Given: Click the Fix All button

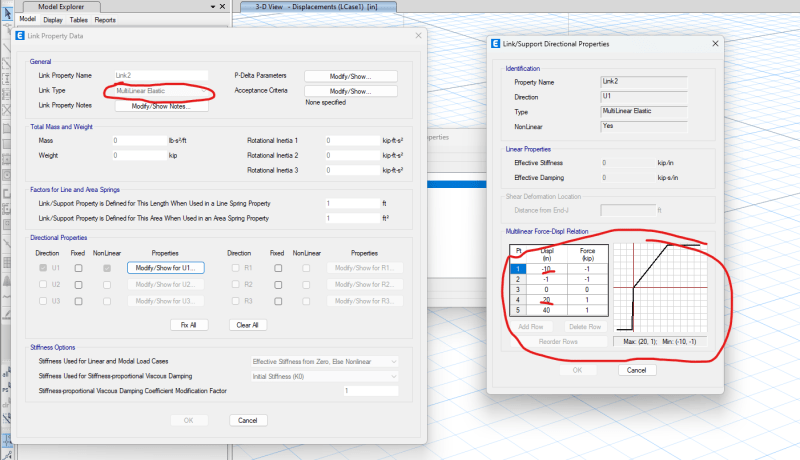Looking at the screenshot, I should pos(189,325).
